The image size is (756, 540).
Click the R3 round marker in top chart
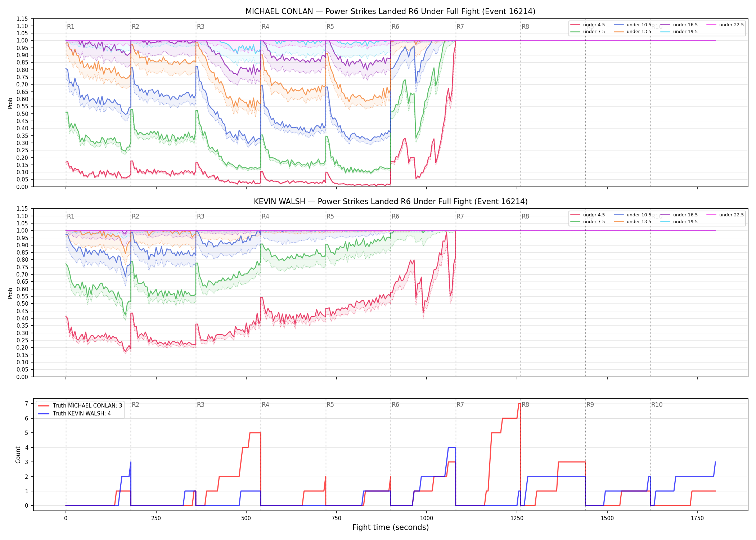(201, 27)
